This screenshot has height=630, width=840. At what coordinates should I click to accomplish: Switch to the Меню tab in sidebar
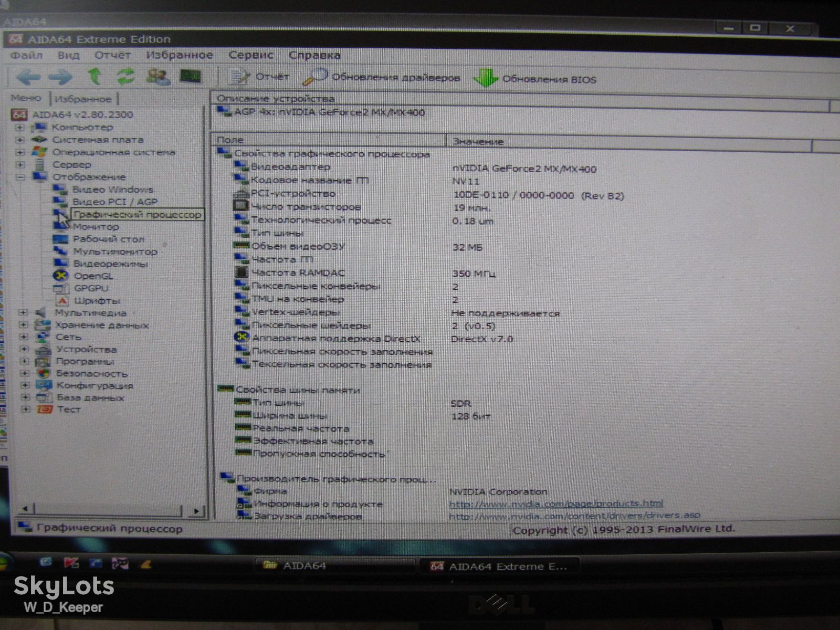pos(26,98)
